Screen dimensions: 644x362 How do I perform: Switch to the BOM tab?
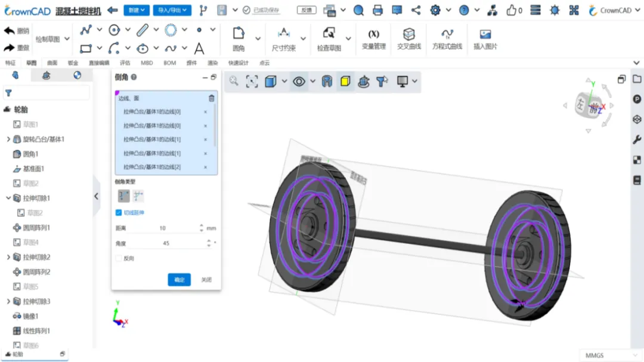click(169, 63)
